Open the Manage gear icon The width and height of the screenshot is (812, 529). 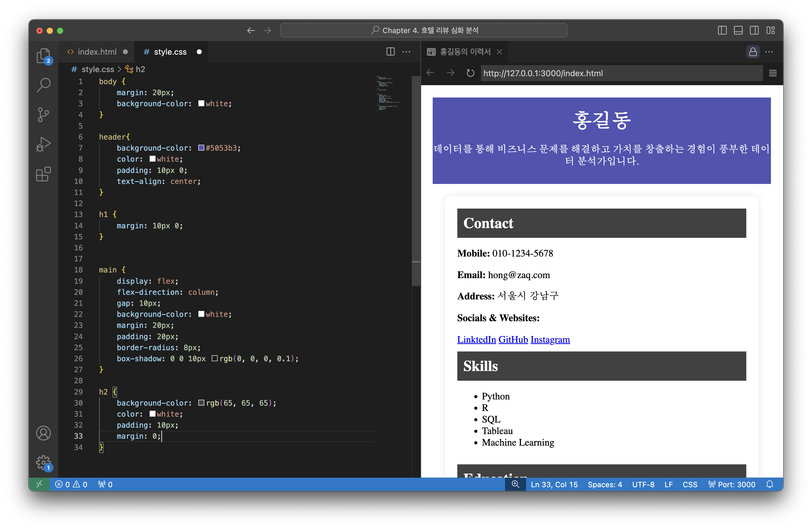tap(43, 462)
